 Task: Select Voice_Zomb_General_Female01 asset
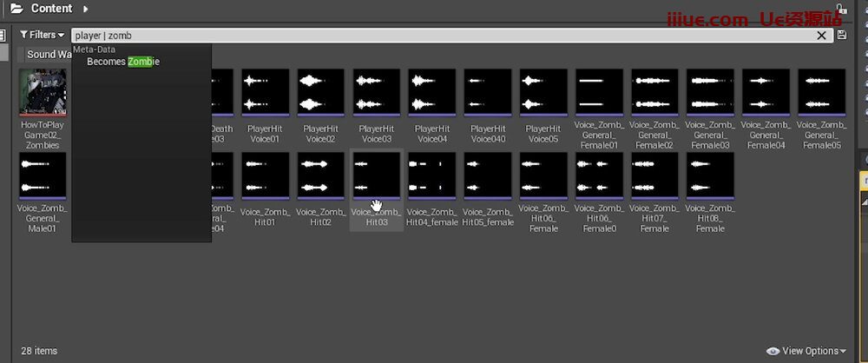[599, 93]
